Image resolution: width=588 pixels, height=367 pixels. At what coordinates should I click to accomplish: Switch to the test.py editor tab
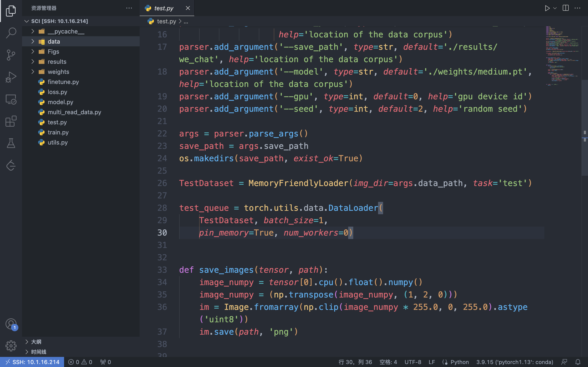(163, 8)
